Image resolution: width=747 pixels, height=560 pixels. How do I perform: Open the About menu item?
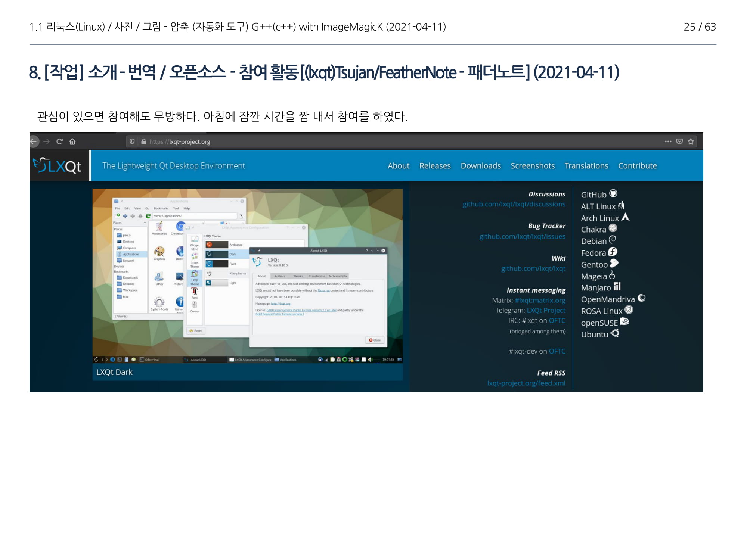click(398, 166)
